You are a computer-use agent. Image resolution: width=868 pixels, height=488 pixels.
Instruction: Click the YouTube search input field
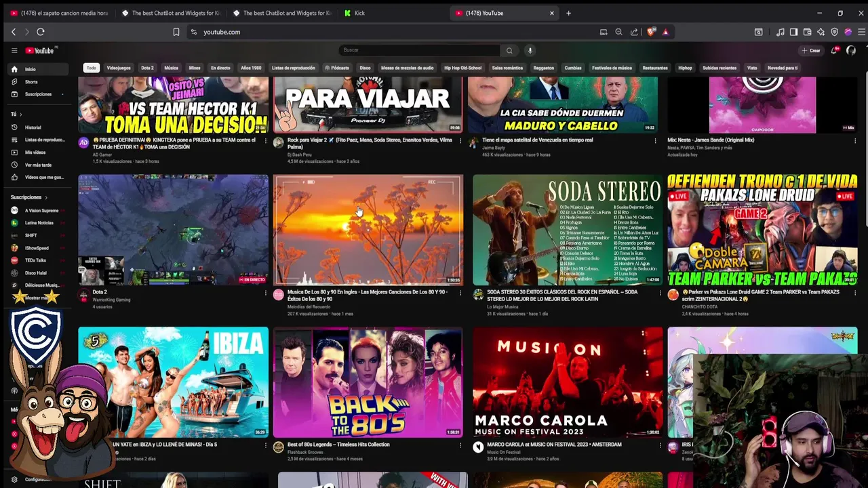419,50
